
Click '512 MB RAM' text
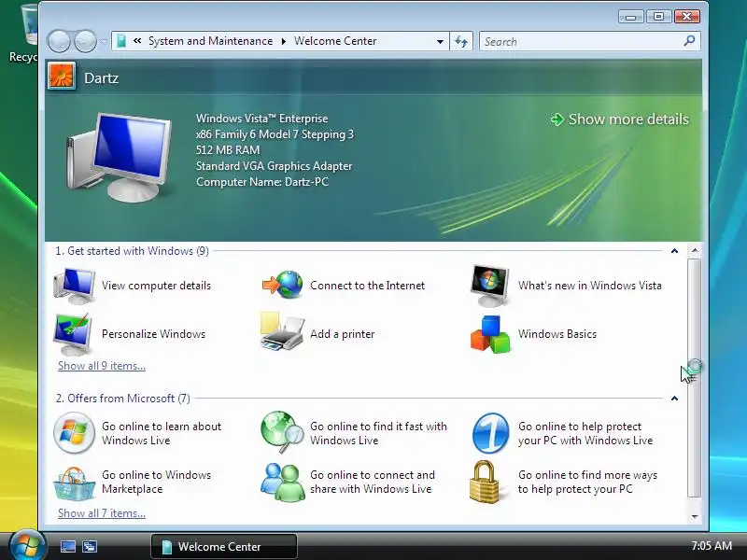(228, 150)
